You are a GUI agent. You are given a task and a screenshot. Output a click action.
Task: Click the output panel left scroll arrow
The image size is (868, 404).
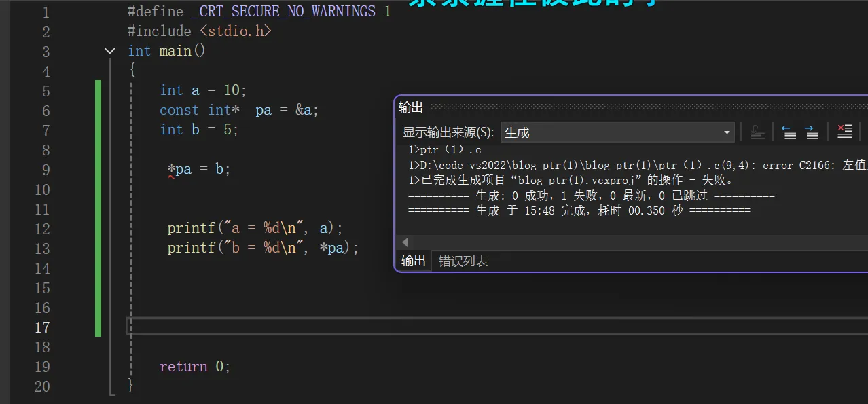405,242
